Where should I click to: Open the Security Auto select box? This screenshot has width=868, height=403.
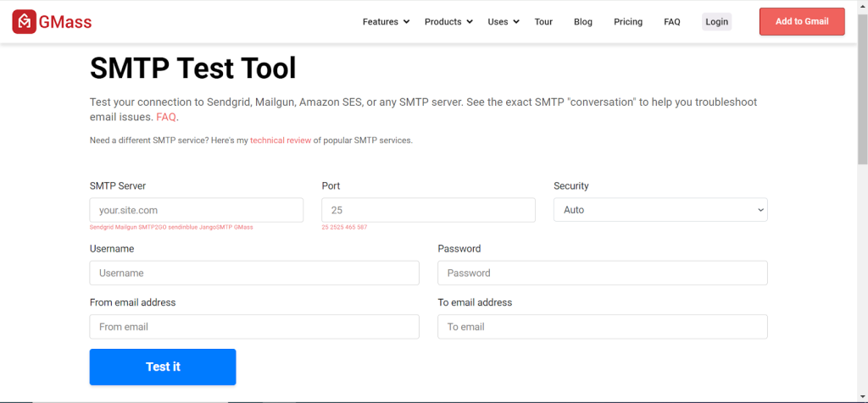pos(659,210)
